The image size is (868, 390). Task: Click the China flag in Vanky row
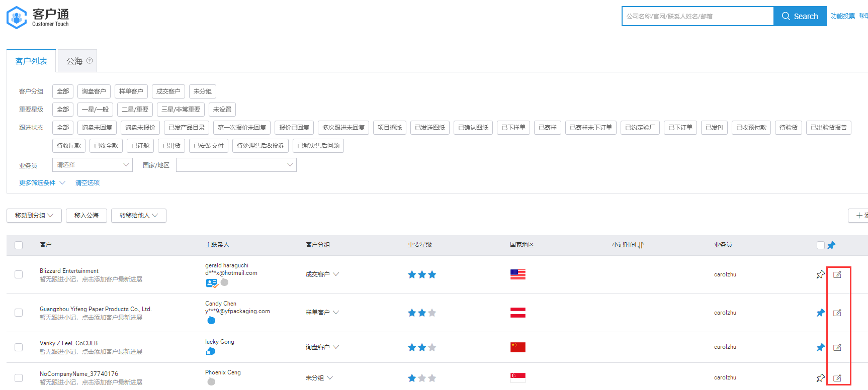click(x=518, y=347)
